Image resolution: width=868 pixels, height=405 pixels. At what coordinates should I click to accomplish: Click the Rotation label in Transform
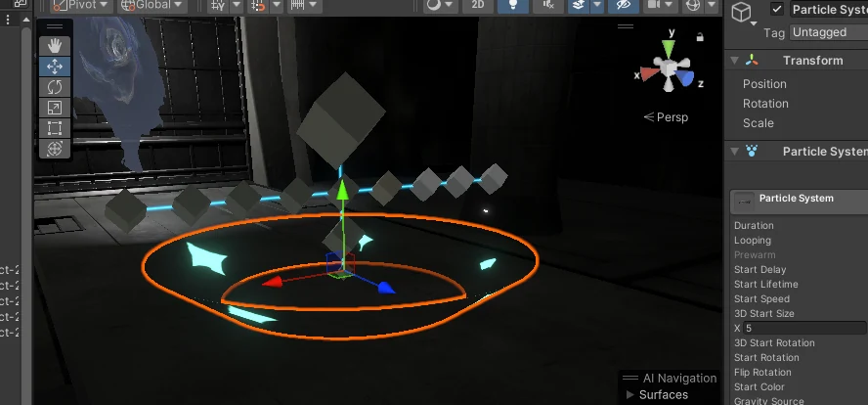[x=765, y=104]
